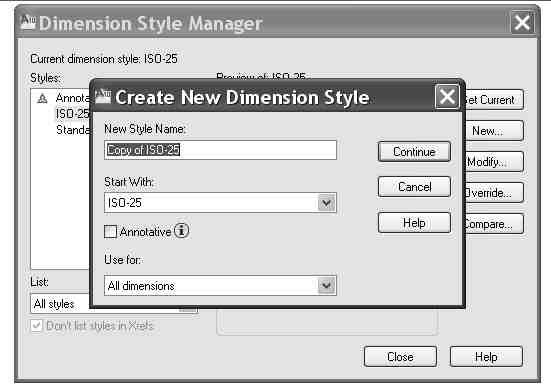The width and height of the screenshot is (551, 388).
Task: Click the Annotative info icon
Action: [181, 231]
